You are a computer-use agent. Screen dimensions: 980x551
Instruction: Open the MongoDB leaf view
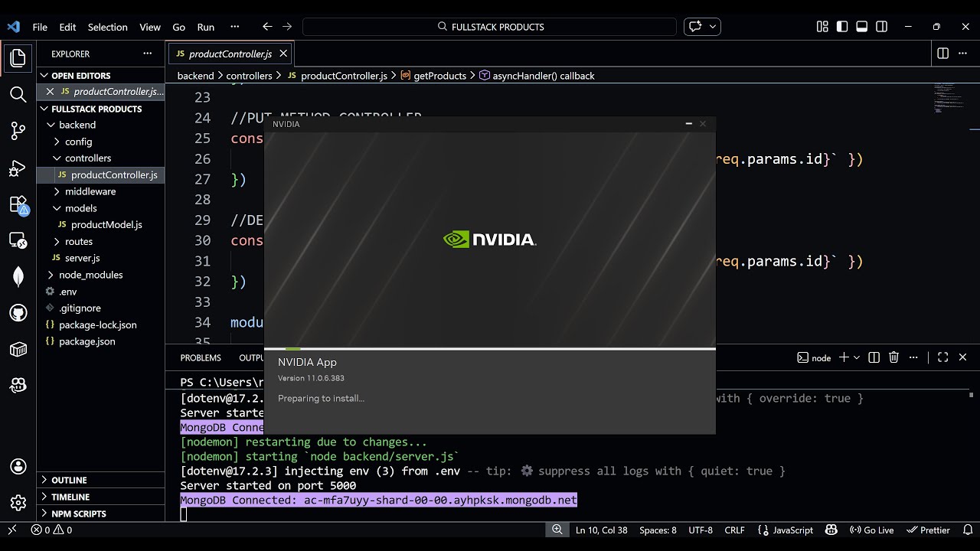[18, 277]
